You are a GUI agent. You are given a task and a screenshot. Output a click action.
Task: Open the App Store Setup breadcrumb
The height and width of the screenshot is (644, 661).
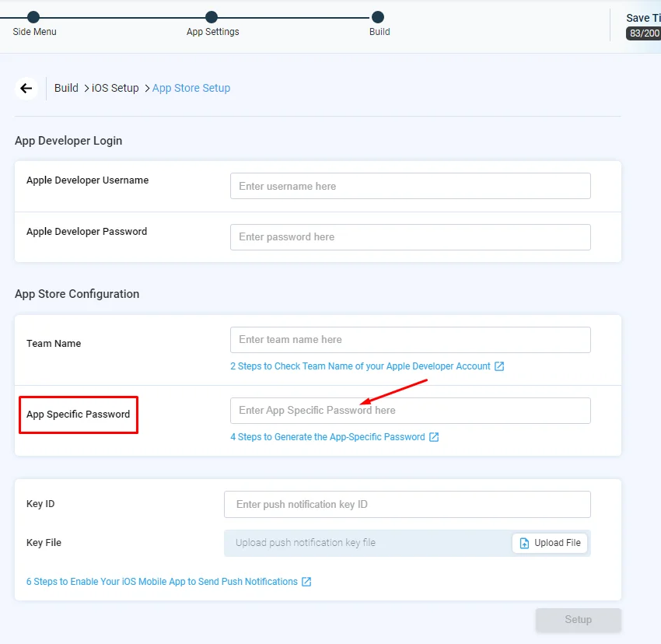pos(191,88)
